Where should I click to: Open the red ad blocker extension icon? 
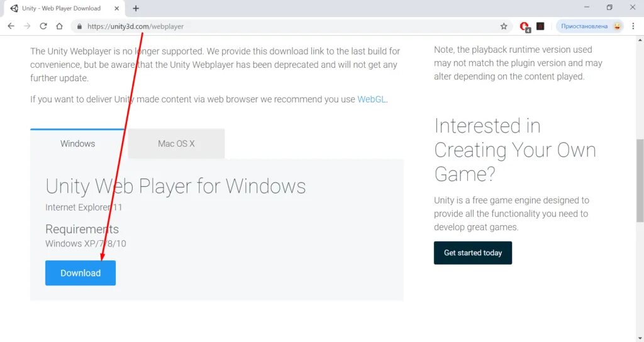(x=525, y=26)
